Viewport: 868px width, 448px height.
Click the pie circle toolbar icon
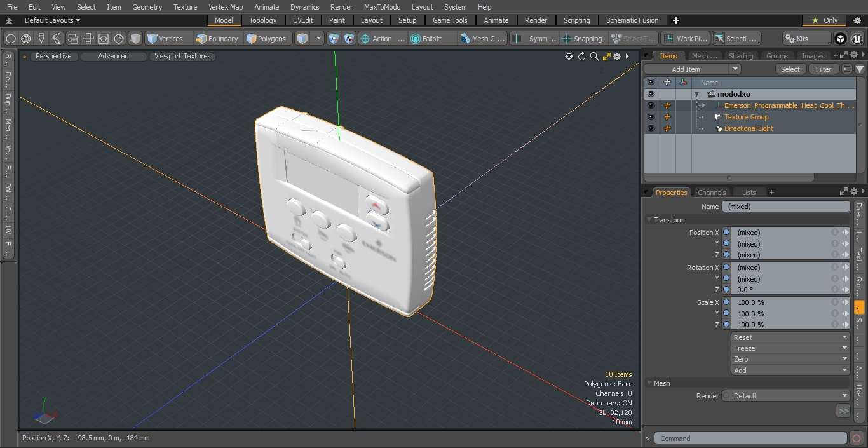pyautogui.click(x=119, y=39)
